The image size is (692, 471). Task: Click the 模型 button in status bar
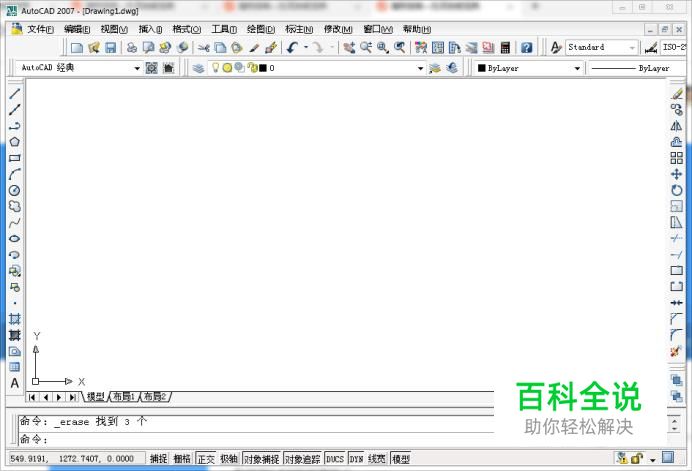click(x=401, y=459)
